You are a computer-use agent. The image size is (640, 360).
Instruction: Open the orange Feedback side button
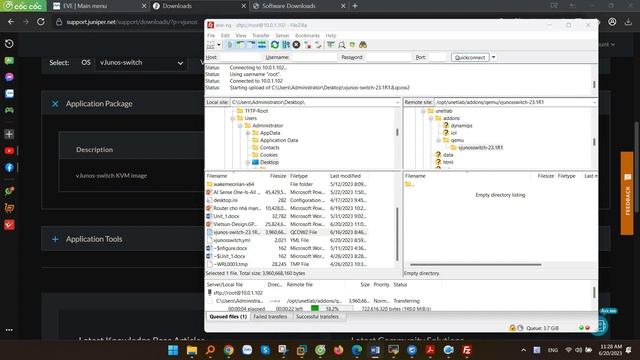(x=627, y=193)
